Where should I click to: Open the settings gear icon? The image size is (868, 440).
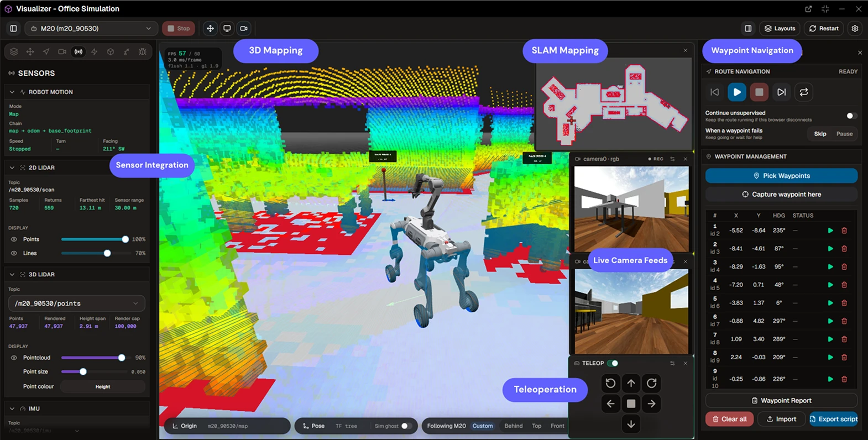(x=855, y=28)
